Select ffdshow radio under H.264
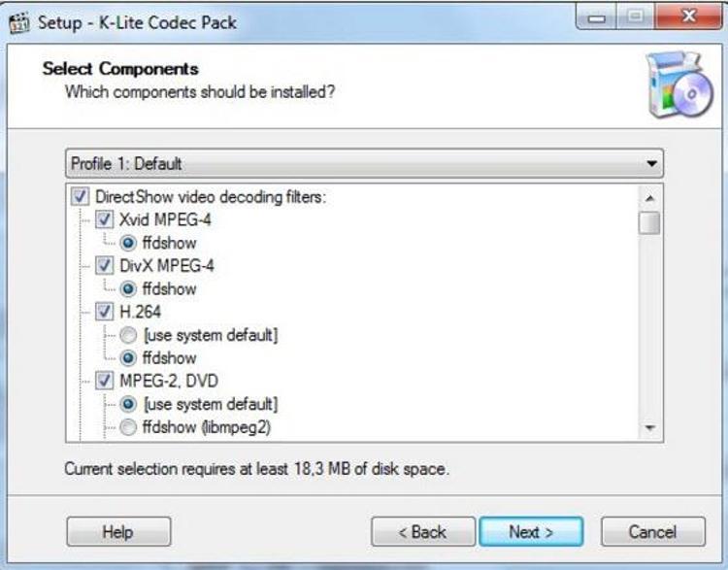This screenshot has height=570, width=728. point(129,357)
